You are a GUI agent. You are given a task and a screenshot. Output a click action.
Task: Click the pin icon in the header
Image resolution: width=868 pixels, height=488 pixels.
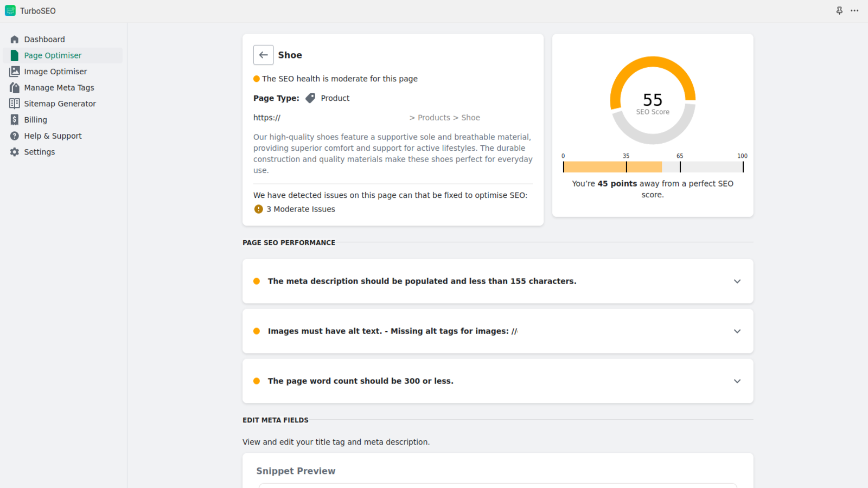(x=840, y=10)
